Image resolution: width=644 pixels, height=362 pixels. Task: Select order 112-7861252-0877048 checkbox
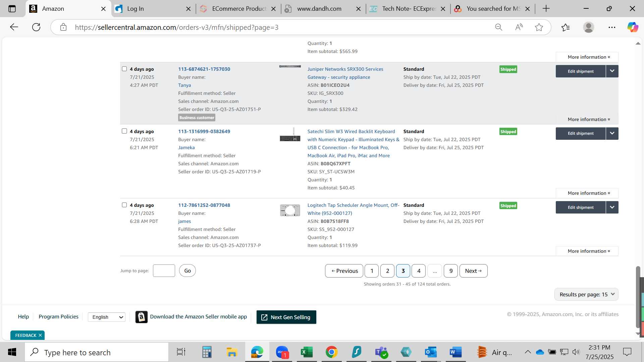124,205
